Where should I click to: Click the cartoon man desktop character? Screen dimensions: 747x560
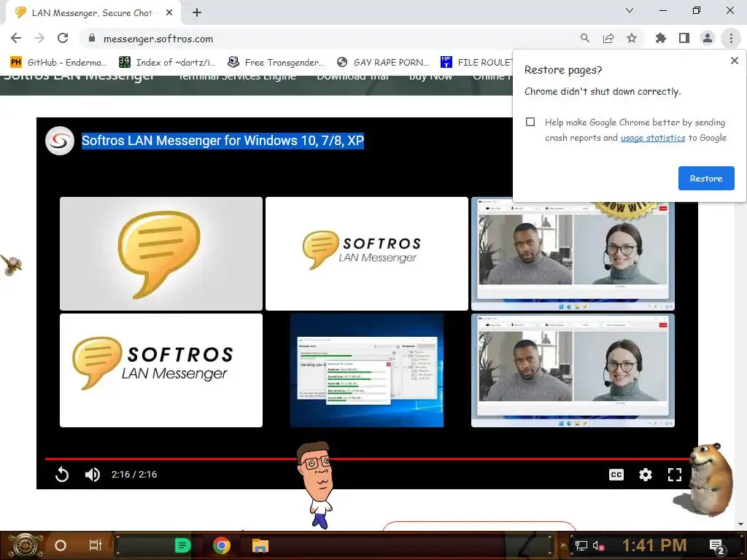pos(316,483)
